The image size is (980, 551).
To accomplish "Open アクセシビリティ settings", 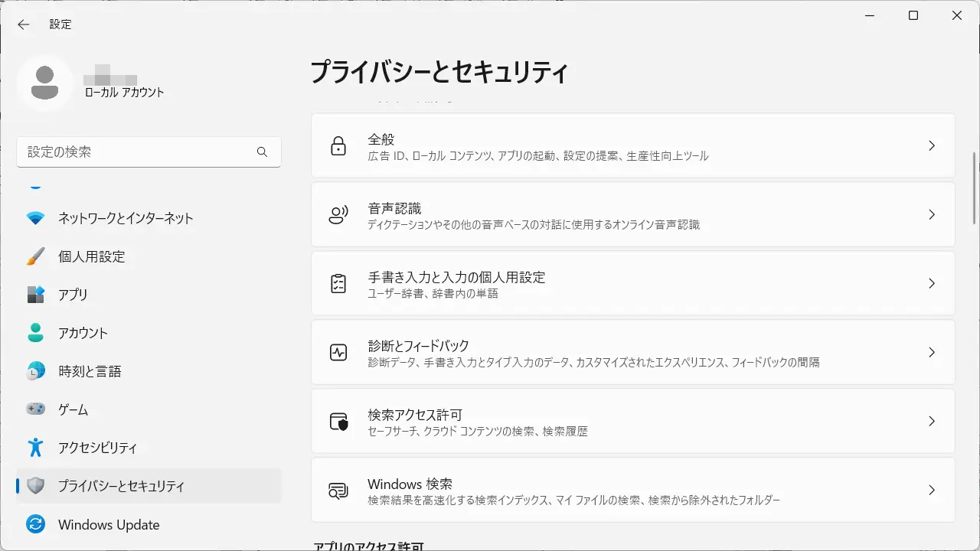I will point(149,448).
